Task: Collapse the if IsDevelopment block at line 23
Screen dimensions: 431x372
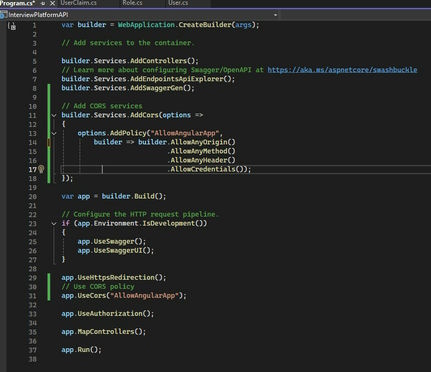Action: [x=54, y=224]
